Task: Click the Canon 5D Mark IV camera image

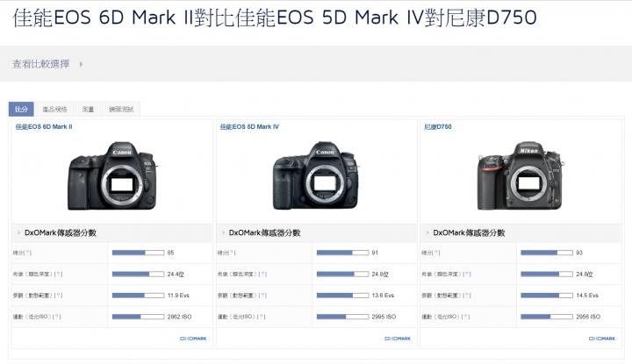Action: click(316, 175)
